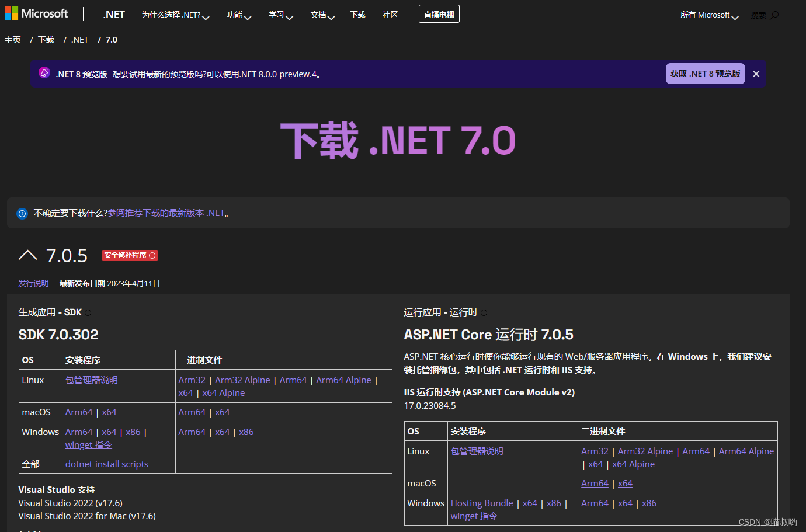Click the Microsoft logo
Viewport: 806px width, 532px height.
(x=36, y=13)
